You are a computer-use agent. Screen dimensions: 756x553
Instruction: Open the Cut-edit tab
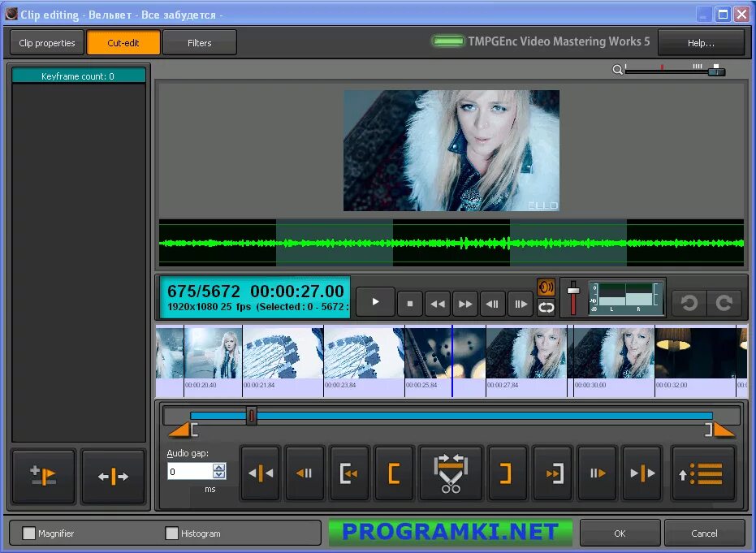click(123, 43)
